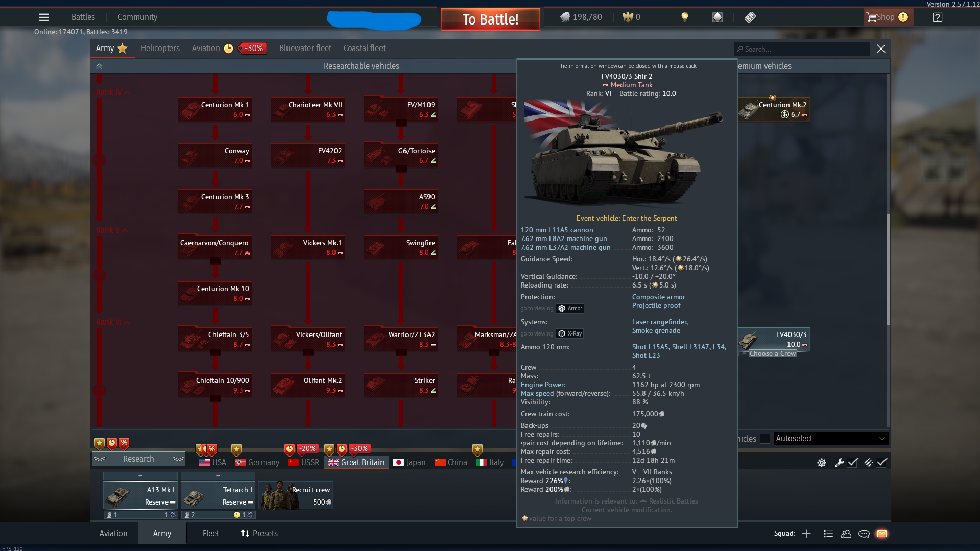The width and height of the screenshot is (980, 551).
Task: Open the gear settings icon below tree
Action: point(821,463)
